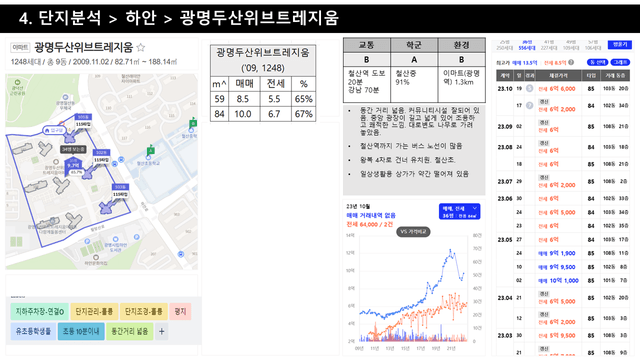Viewport: 640px width, 360px height.
Task: Click the 9.7억 price marker on the map
Action: click(73, 165)
